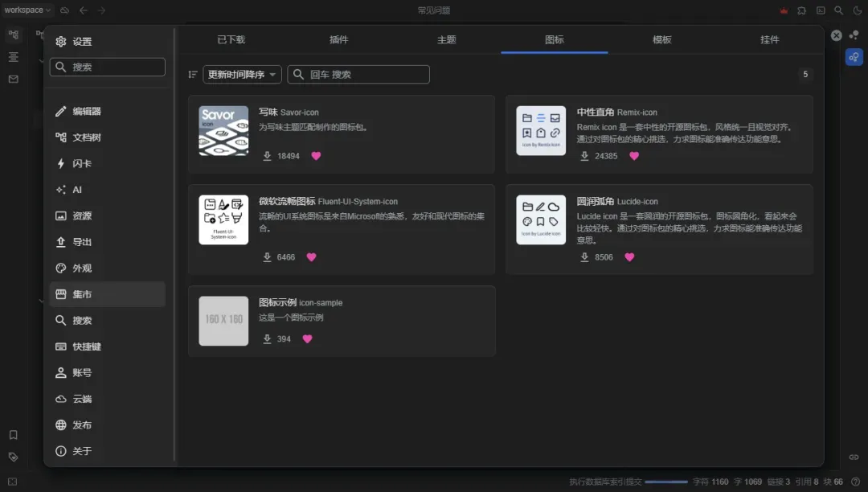Click the red crown VIP icon
The width and height of the screenshot is (868, 492).
tap(784, 10)
